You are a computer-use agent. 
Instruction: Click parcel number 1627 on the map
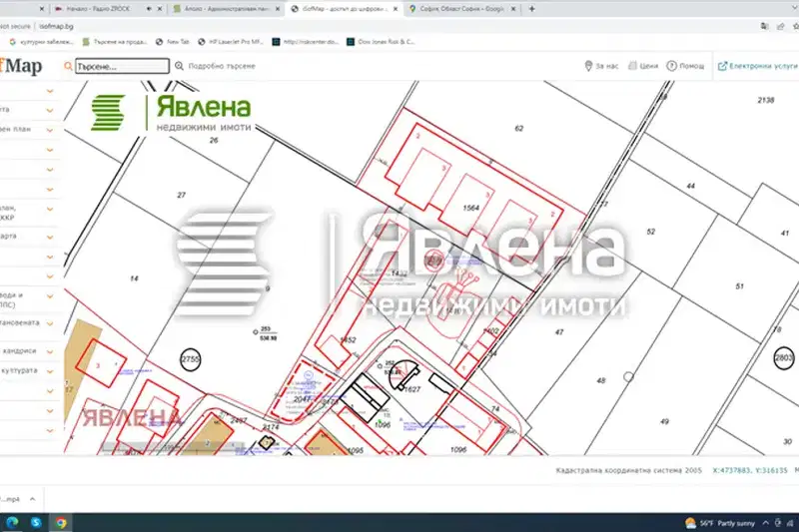pos(412,389)
